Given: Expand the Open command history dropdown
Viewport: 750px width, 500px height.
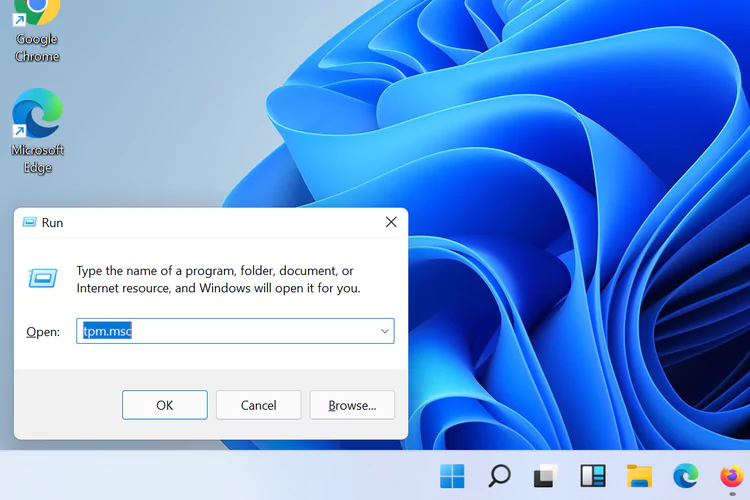Looking at the screenshot, I should [384, 331].
